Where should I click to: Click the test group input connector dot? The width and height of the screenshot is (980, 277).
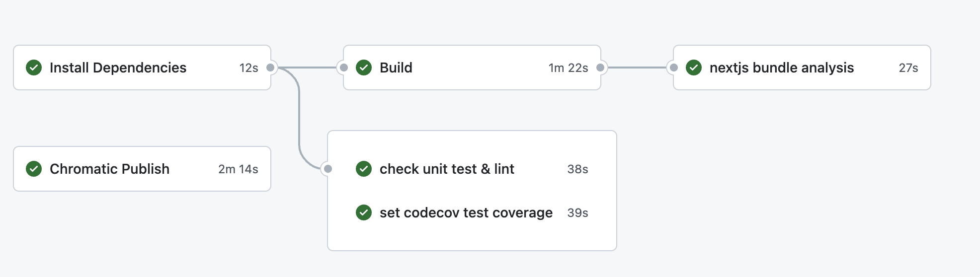pos(327,169)
